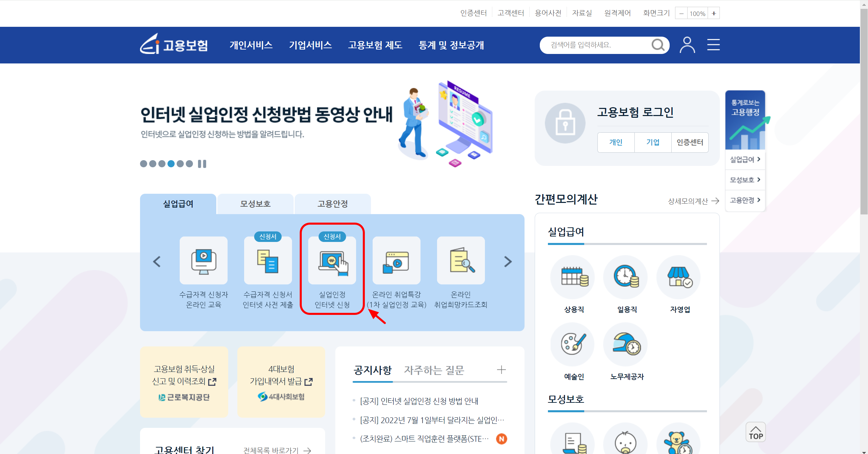The height and width of the screenshot is (454, 868).
Task: Open the user profile icon
Action: tap(687, 45)
